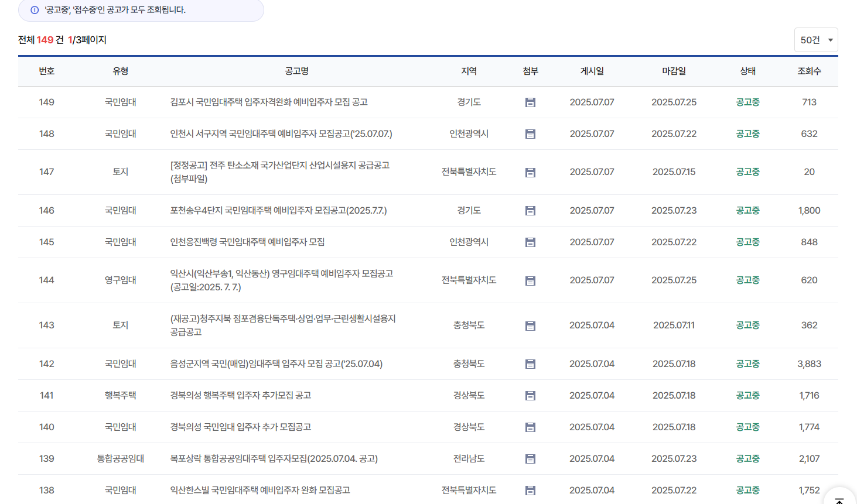
Task: Click the 행복주택 type cell
Action: point(121,395)
